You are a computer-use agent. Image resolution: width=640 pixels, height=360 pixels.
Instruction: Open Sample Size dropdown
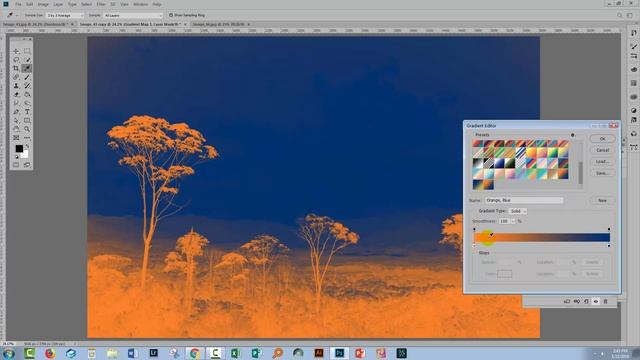[65, 15]
